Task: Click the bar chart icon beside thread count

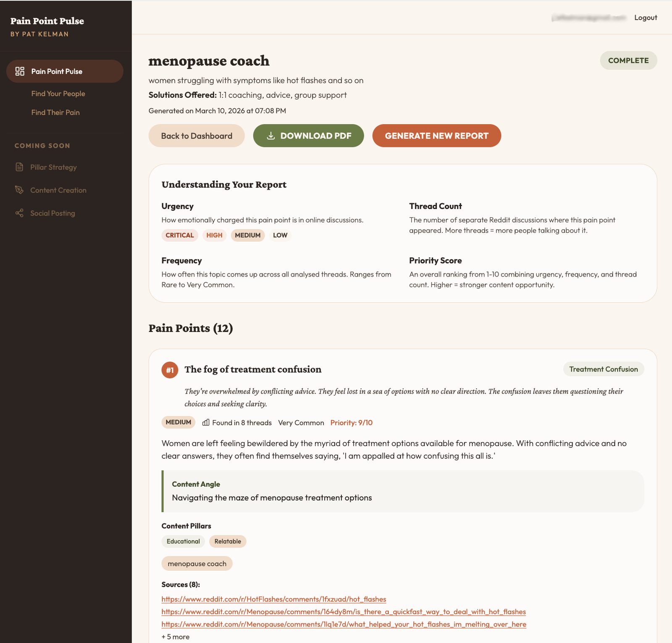Action: [205, 423]
